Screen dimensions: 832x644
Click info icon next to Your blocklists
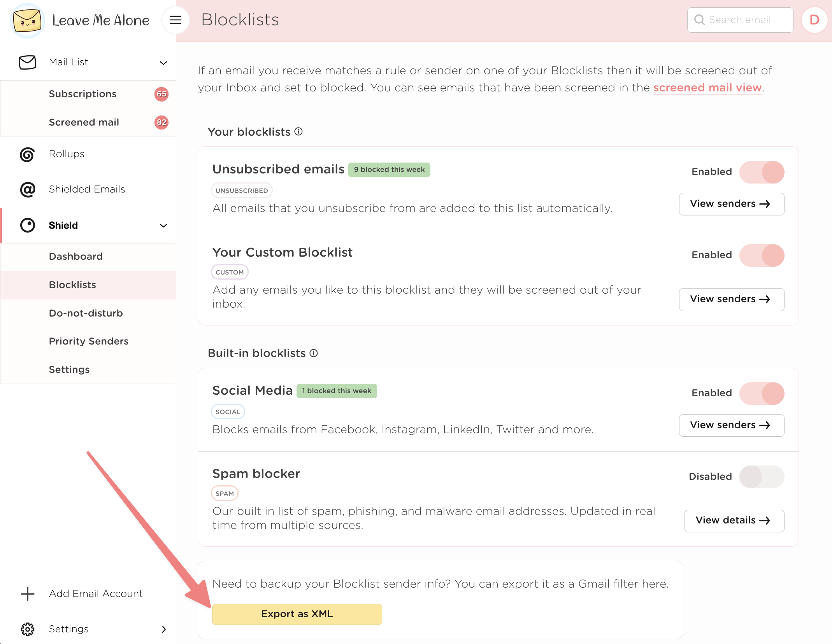coord(298,132)
